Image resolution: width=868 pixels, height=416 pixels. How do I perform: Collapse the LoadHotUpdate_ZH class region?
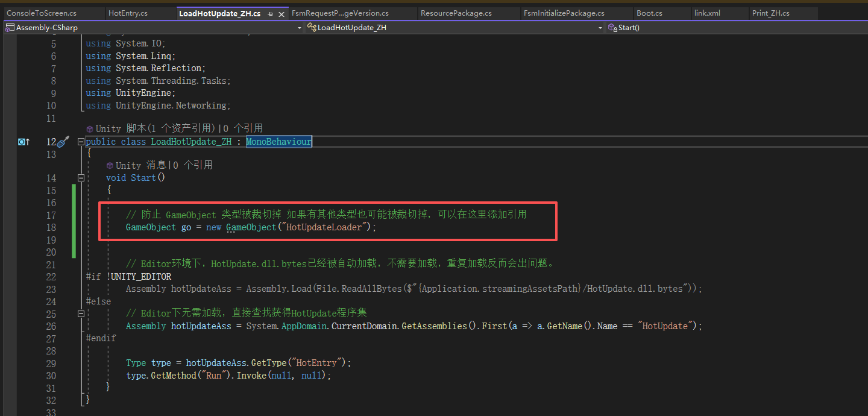point(81,142)
